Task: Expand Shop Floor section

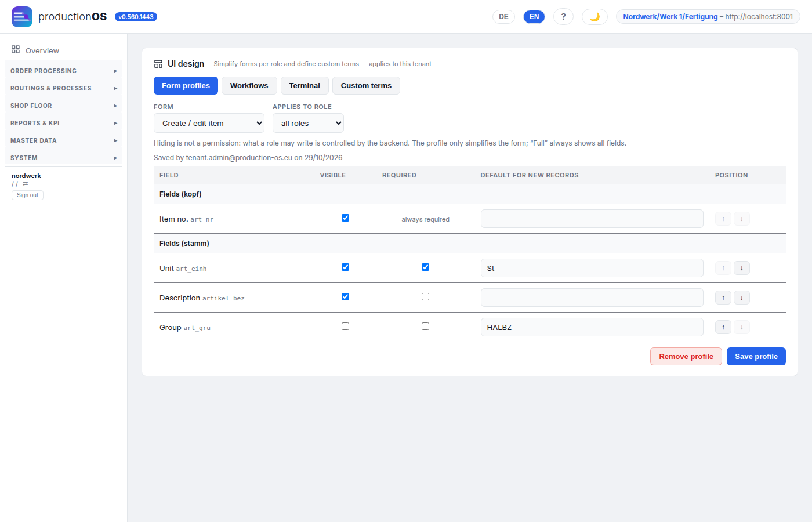Action: pos(63,106)
